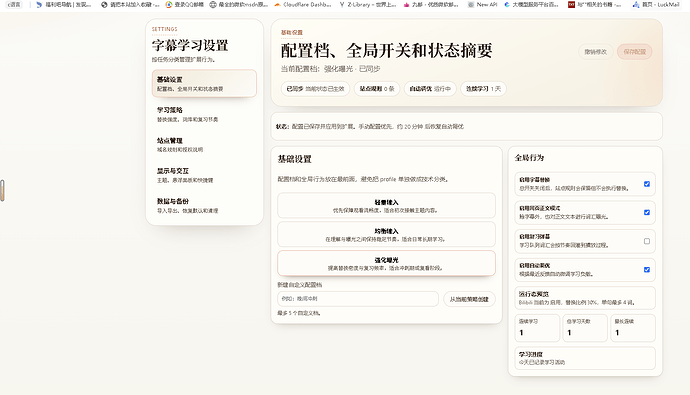Click the 最长连续 stat card
The width and height of the screenshot is (690, 395).
point(633,328)
